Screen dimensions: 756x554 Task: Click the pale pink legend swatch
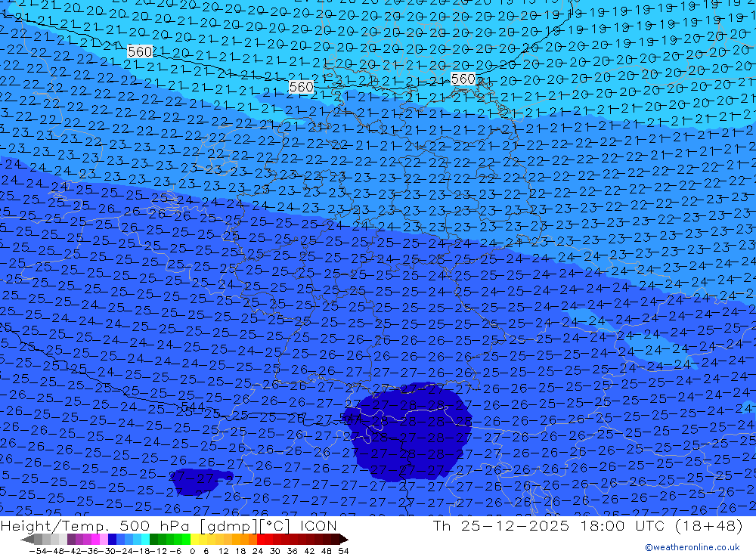pos(104,539)
